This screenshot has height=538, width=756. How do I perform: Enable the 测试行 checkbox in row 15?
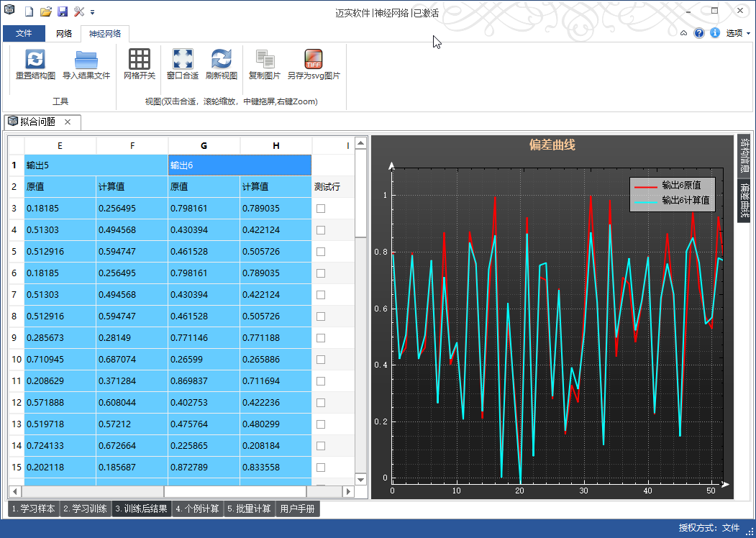321,468
